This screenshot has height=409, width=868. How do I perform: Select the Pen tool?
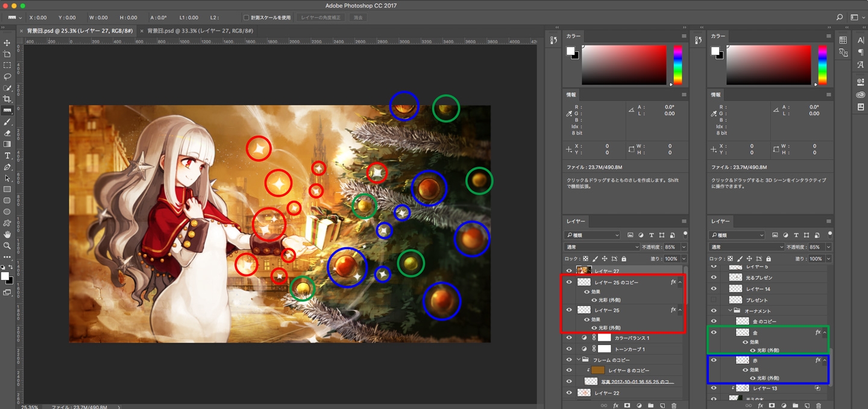(7, 167)
